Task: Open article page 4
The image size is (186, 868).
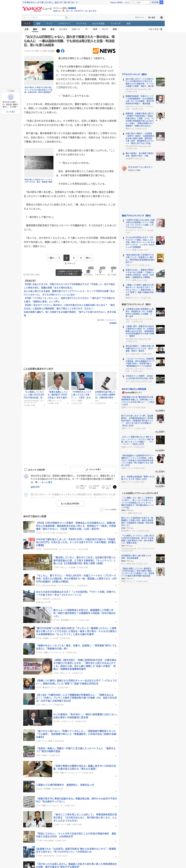Action: (81, 258)
